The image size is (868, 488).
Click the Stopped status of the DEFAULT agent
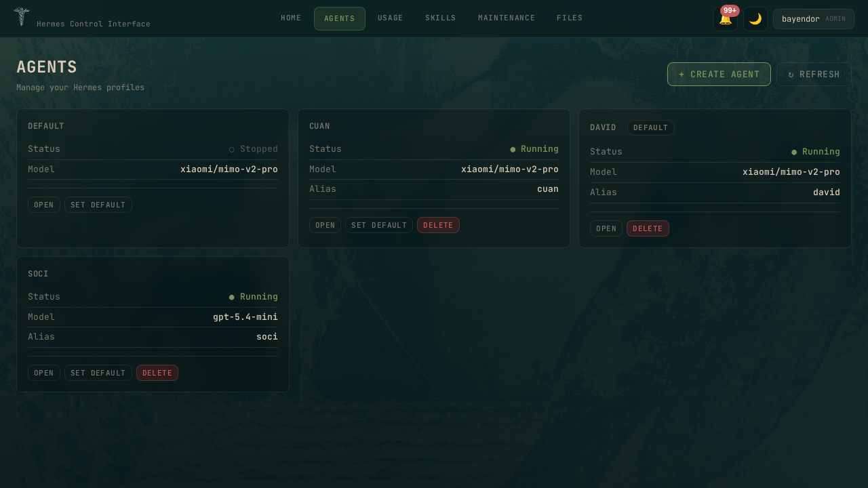pyautogui.click(x=254, y=149)
